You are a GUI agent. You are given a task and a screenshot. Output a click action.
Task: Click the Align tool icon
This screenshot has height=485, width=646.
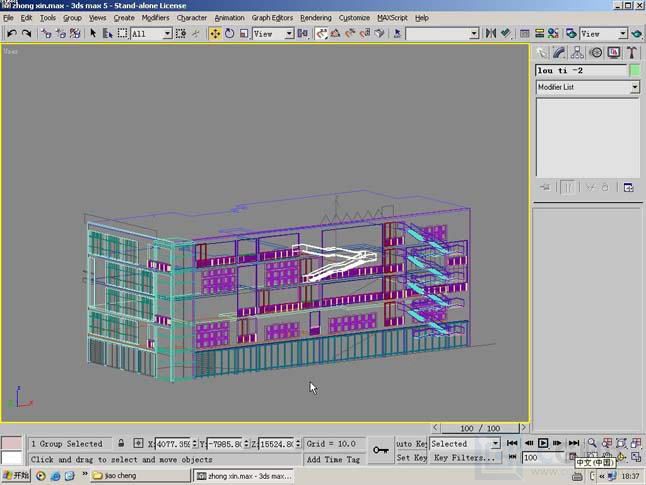coord(506,33)
